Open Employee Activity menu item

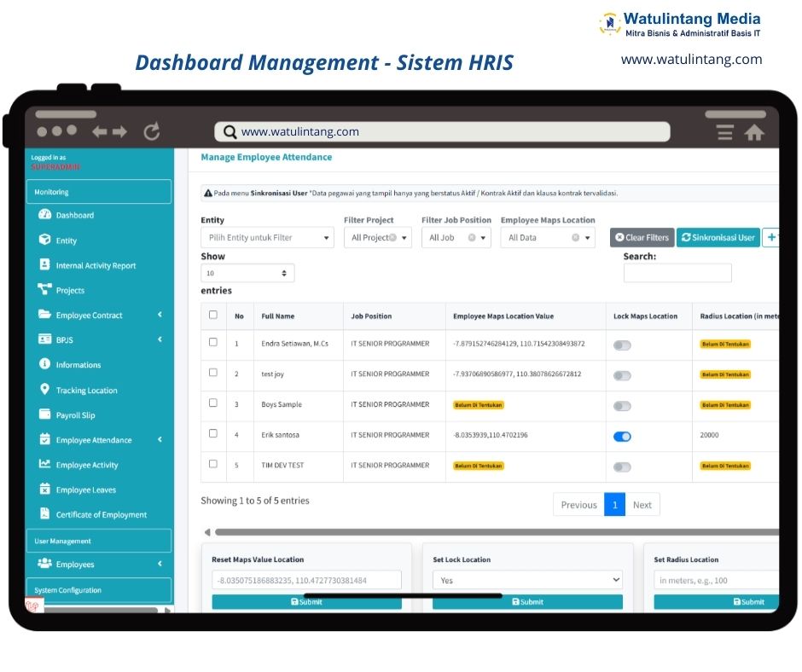pos(87,465)
